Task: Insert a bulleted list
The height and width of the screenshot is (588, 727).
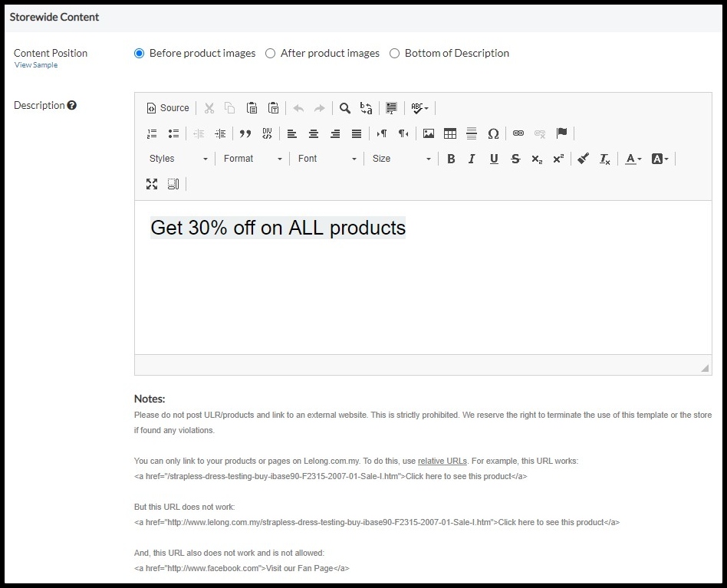Action: (x=173, y=133)
